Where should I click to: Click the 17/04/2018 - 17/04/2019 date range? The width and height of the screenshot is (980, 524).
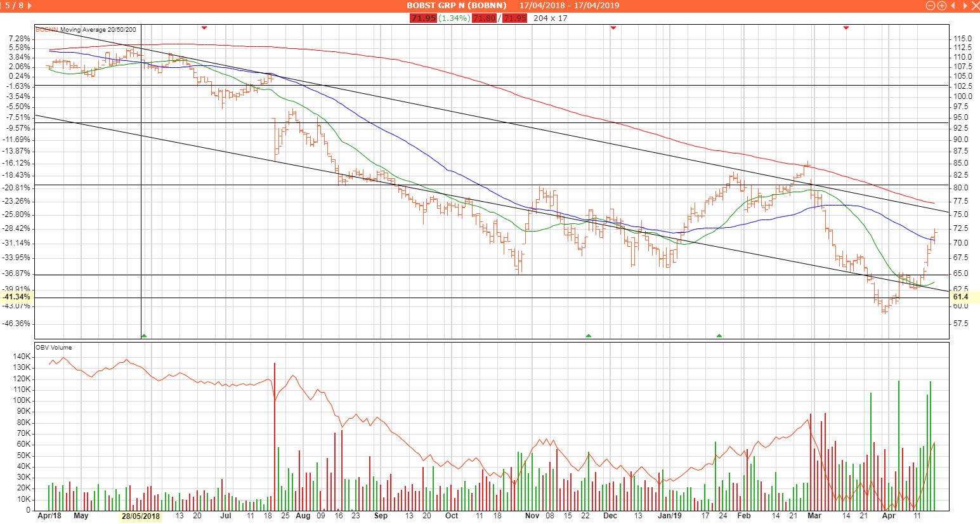pos(569,6)
